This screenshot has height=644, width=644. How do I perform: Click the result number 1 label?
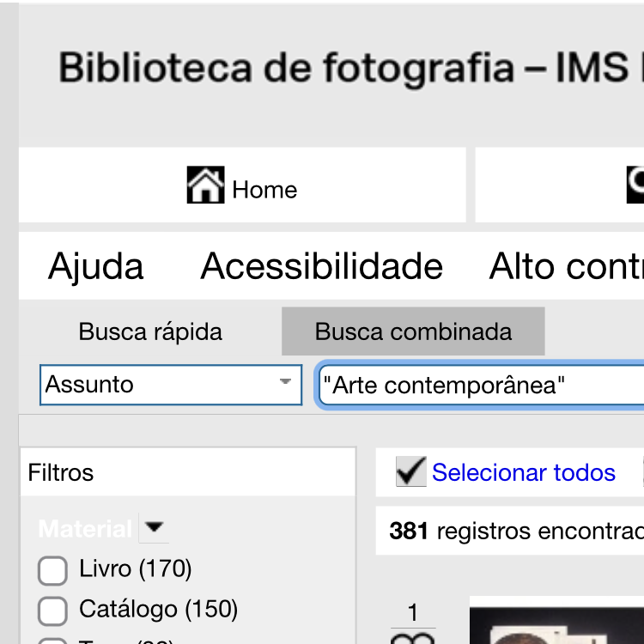[413, 612]
